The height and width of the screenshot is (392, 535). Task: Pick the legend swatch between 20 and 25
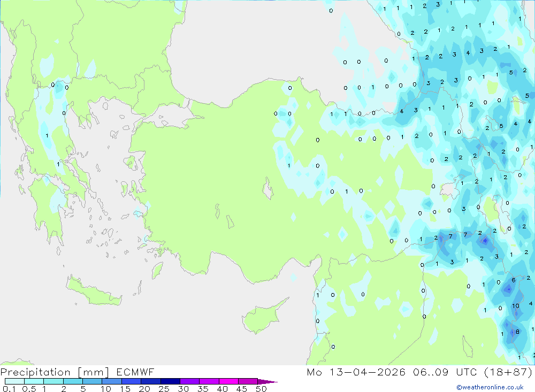[x=151, y=381]
